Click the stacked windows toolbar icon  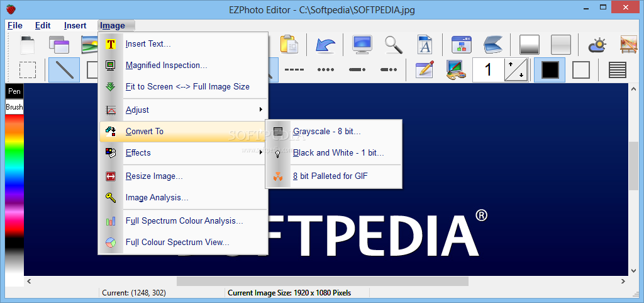pyautogui.click(x=59, y=44)
